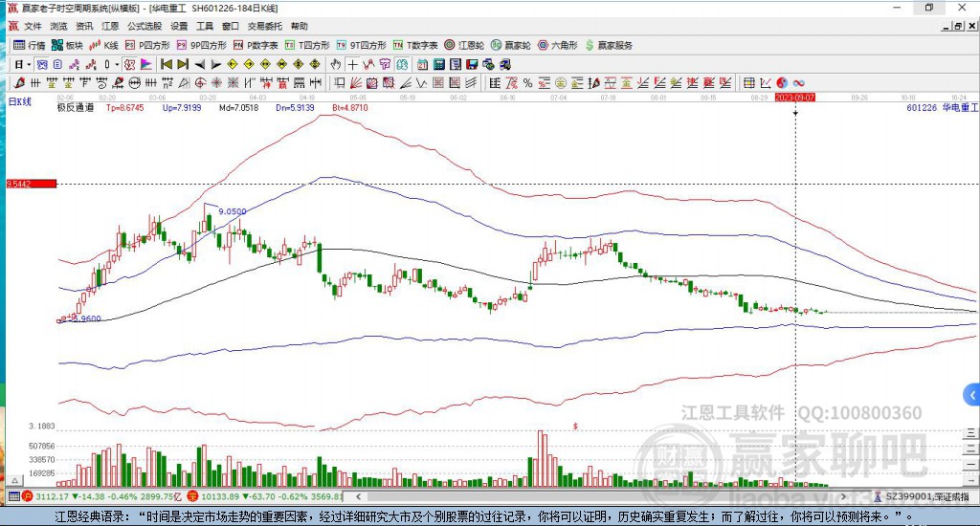Click the yin-yang icon
The width and height of the screenshot is (980, 526).
pyautogui.click(x=782, y=82)
